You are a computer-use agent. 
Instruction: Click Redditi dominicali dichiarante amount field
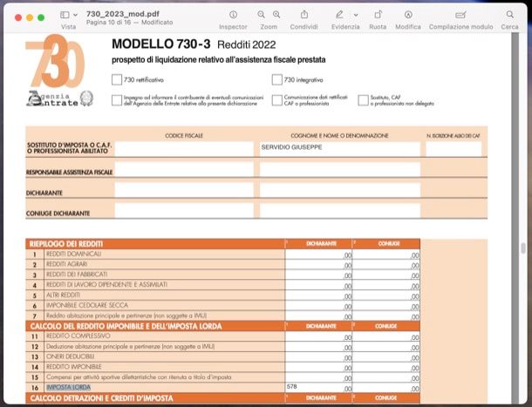[318, 254]
